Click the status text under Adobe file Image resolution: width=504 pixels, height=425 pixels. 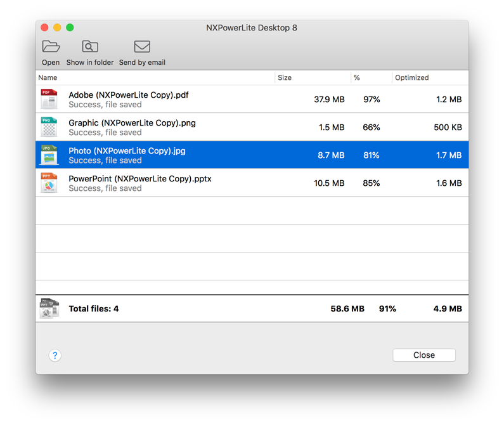pyautogui.click(x=105, y=105)
